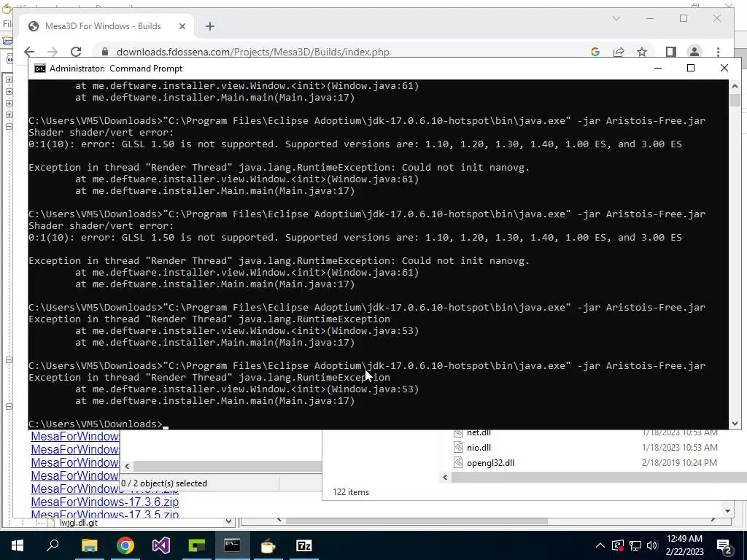Show hidden system tray icons
The width and height of the screenshot is (747, 560).
(x=600, y=545)
